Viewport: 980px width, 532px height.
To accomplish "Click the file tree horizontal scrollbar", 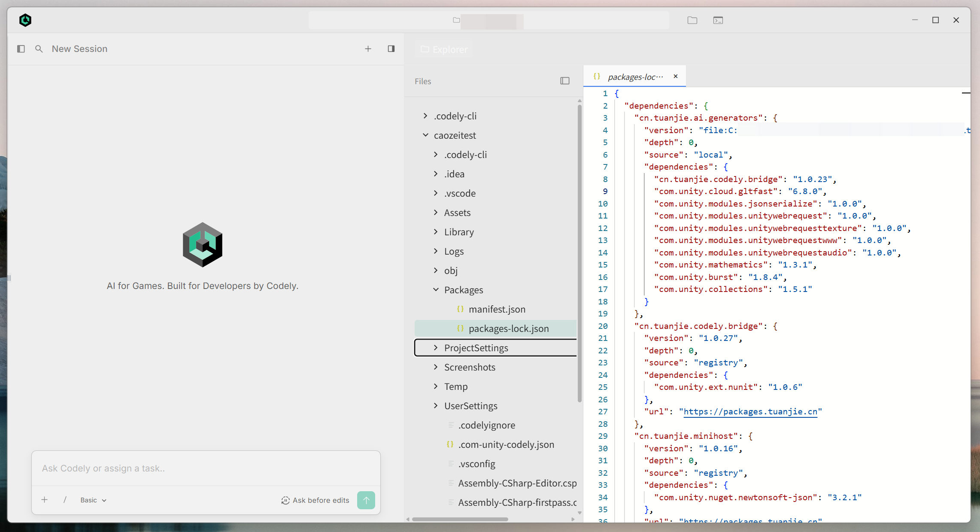I will (460, 519).
